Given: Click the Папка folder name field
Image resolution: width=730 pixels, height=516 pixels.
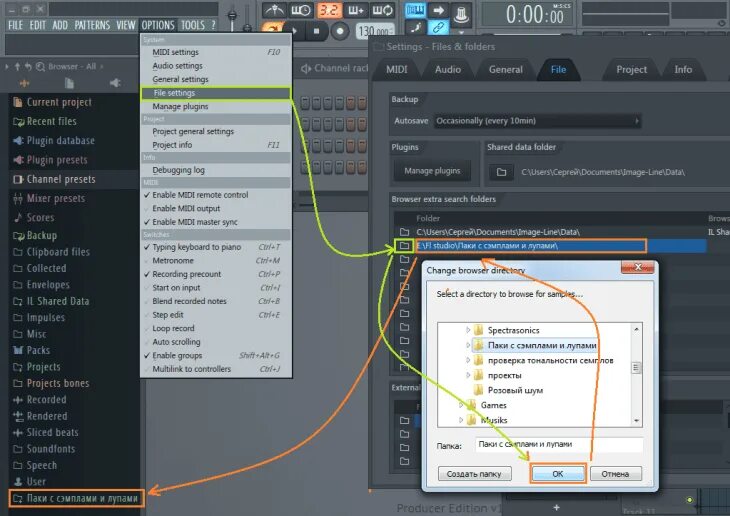Looking at the screenshot, I should pyautogui.click(x=559, y=445).
